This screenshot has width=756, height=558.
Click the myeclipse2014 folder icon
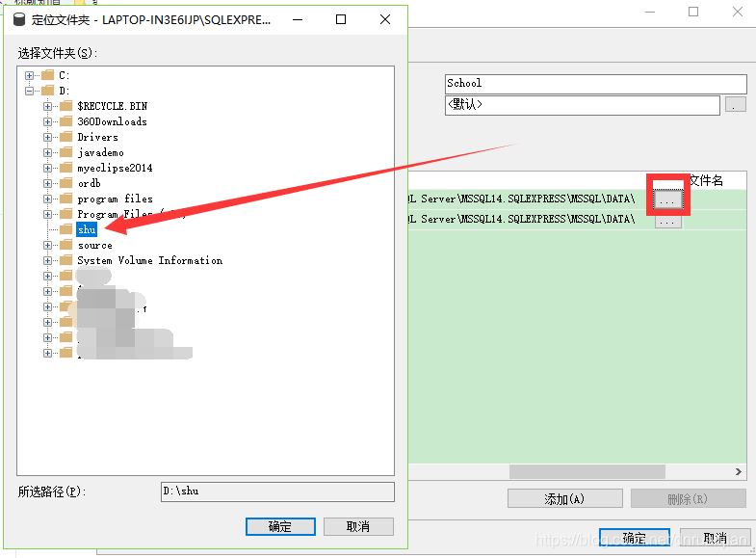(x=66, y=168)
